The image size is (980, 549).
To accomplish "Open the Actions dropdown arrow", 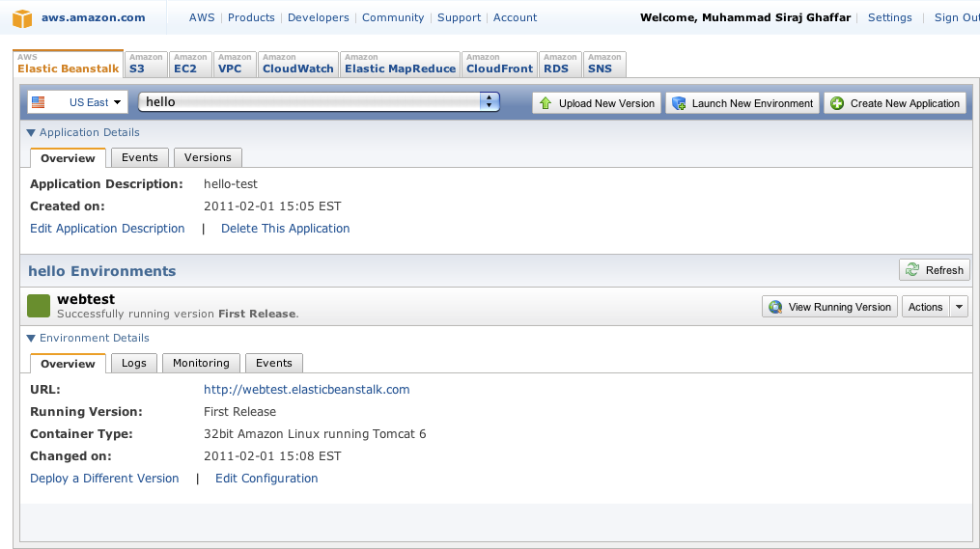I will 959,307.
